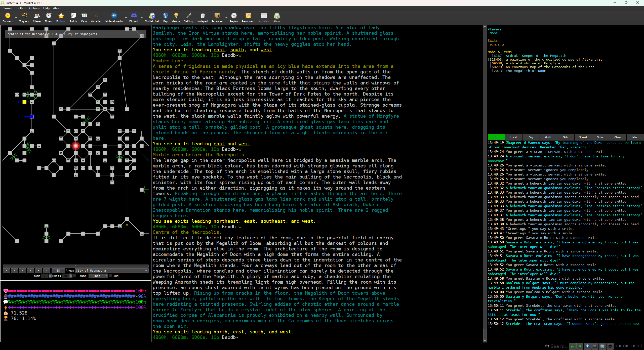Image resolution: width=644 pixels, height=350 pixels.
Task: Click the Search field in the status bar
Action: click(x=557, y=346)
